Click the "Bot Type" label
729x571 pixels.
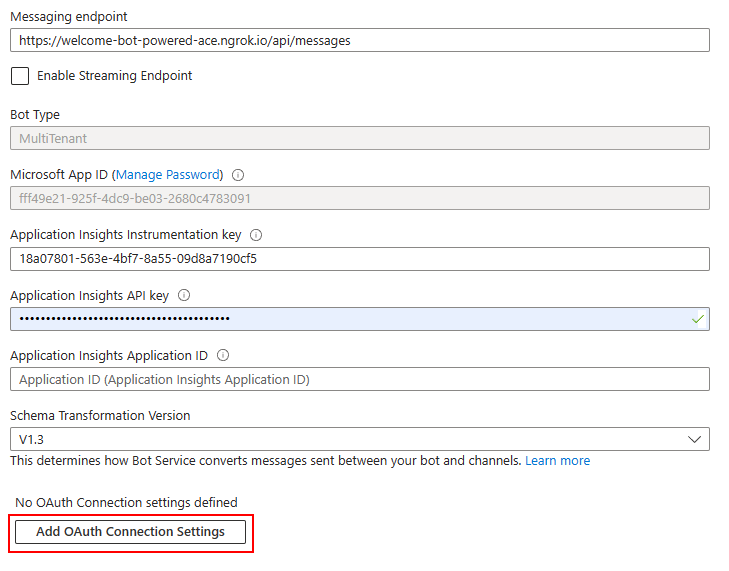point(35,115)
